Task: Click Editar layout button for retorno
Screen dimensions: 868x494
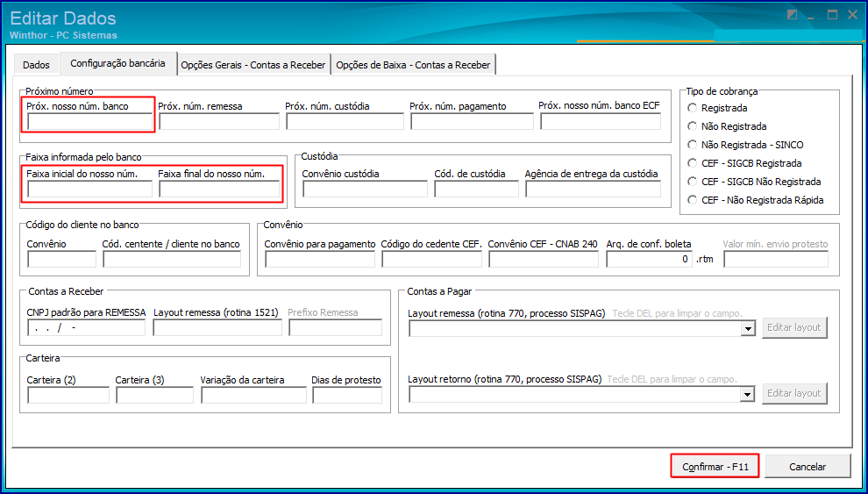Action: [x=795, y=392]
